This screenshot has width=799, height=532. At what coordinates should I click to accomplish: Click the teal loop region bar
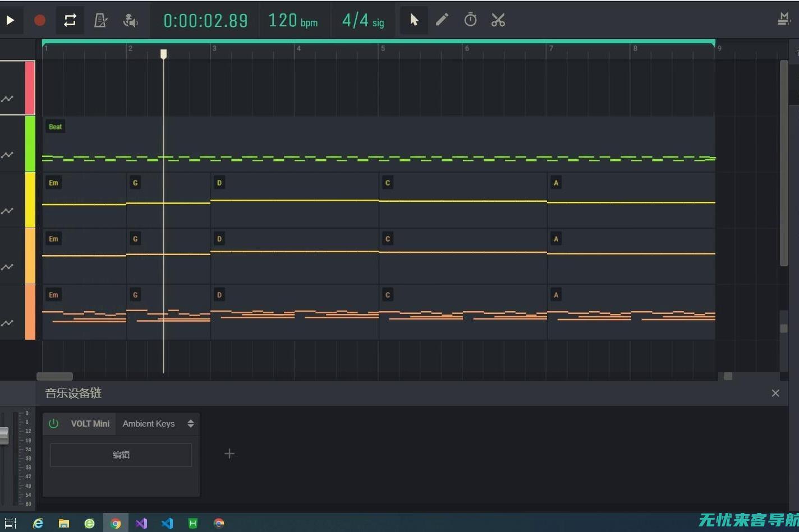point(379,41)
